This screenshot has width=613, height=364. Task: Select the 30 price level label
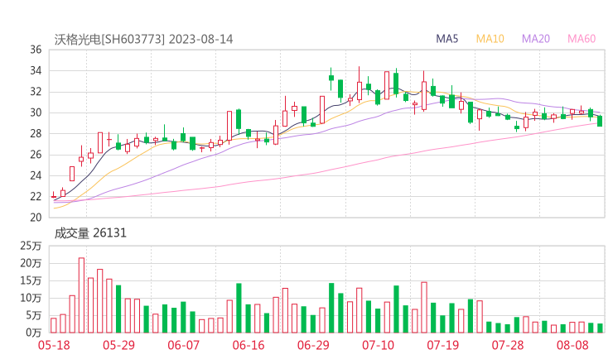36,113
